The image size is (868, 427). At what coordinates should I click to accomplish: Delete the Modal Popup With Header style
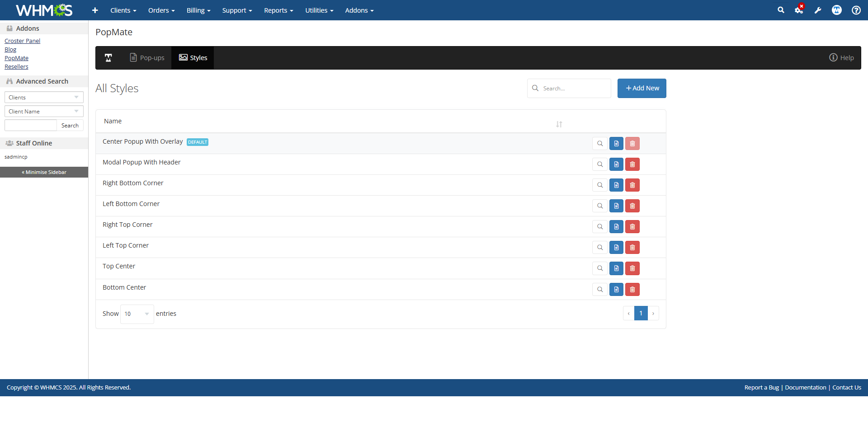tap(632, 164)
